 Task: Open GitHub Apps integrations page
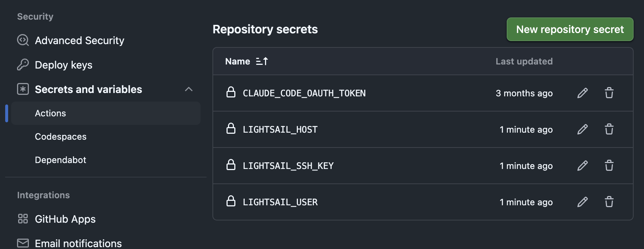coord(65,219)
